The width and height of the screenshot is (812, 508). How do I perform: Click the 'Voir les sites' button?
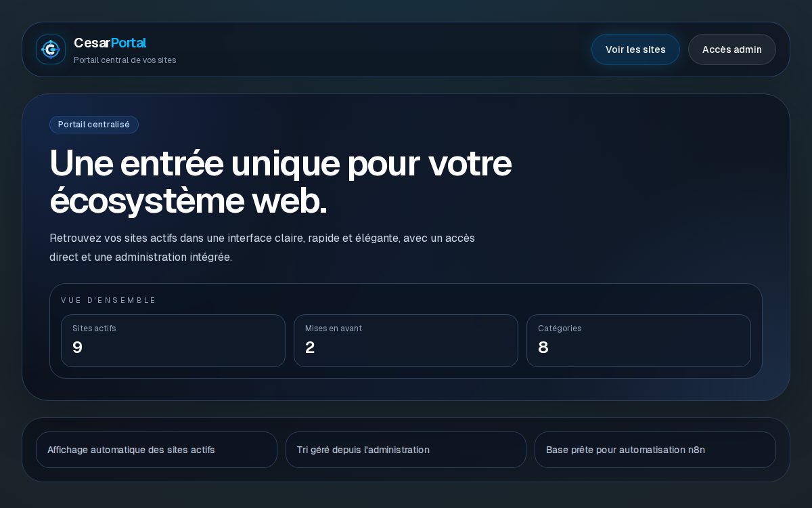[635, 49]
